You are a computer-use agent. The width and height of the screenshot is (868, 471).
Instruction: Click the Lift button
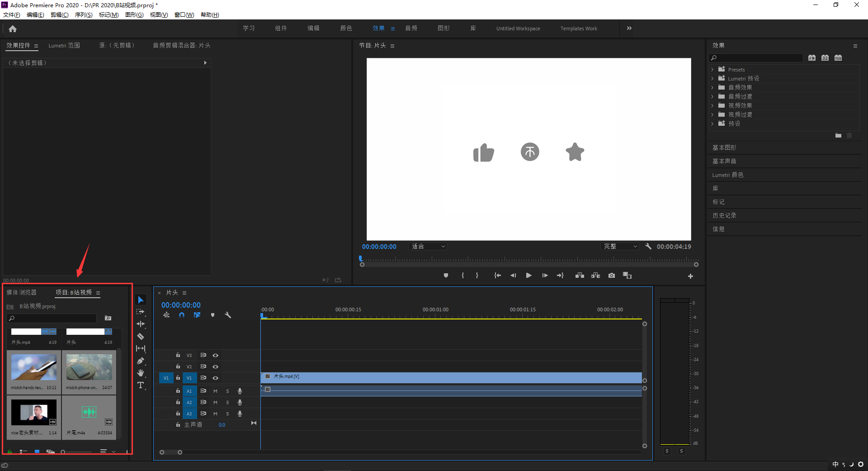[580, 276]
